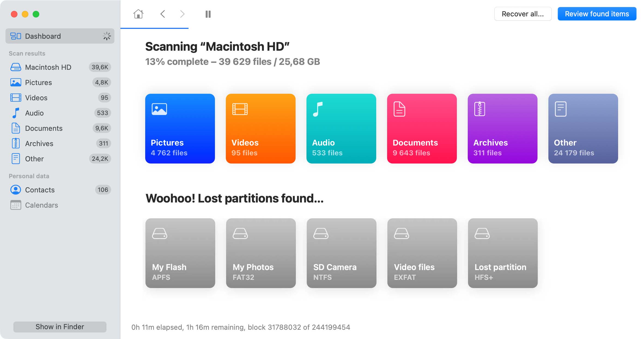Open Review found items
Screen dimensions: 644x339
coord(597,14)
